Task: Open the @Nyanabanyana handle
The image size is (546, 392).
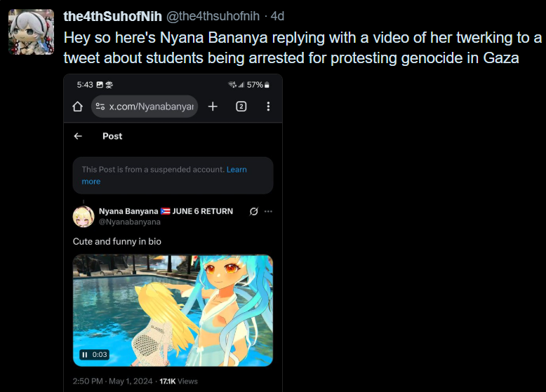Action: pos(130,222)
